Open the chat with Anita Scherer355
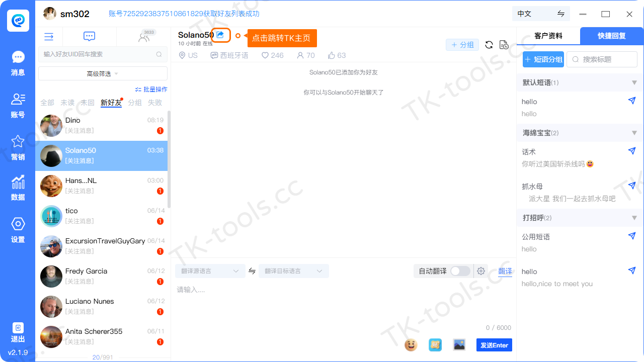This screenshot has width=644, height=362. [101, 337]
